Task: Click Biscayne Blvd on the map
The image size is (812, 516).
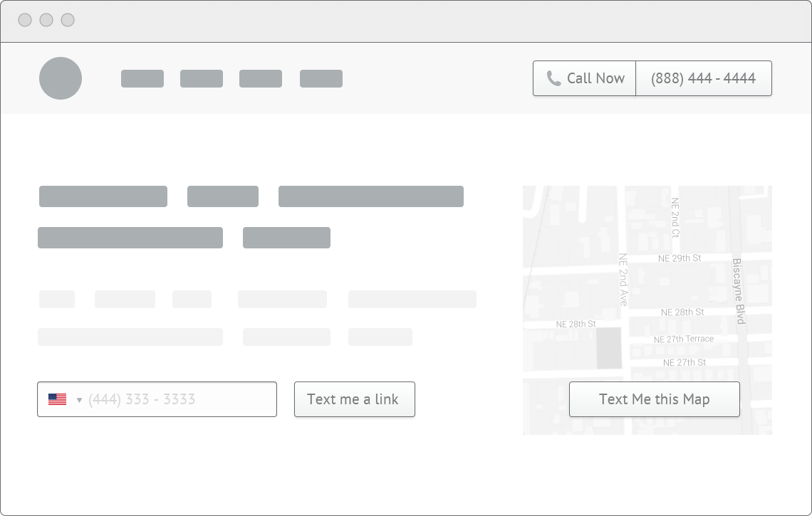Action: (x=739, y=290)
